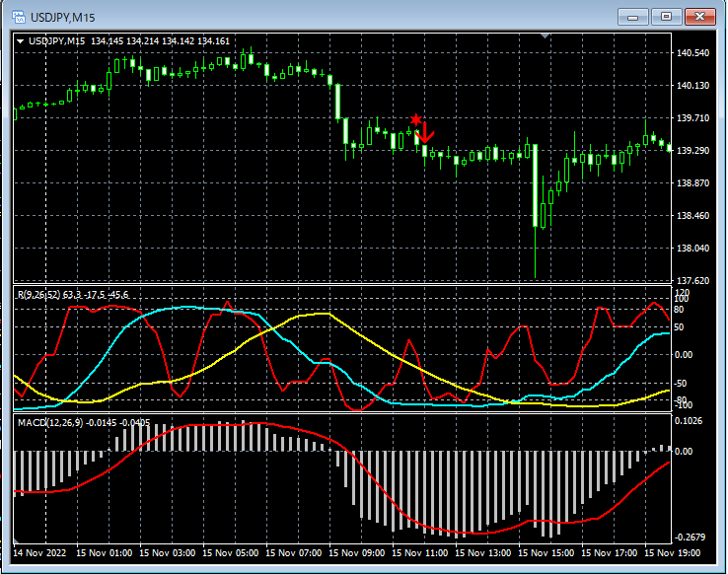The image size is (728, 574).
Task: Click the 140.540 price axis label
Action: [x=694, y=53]
